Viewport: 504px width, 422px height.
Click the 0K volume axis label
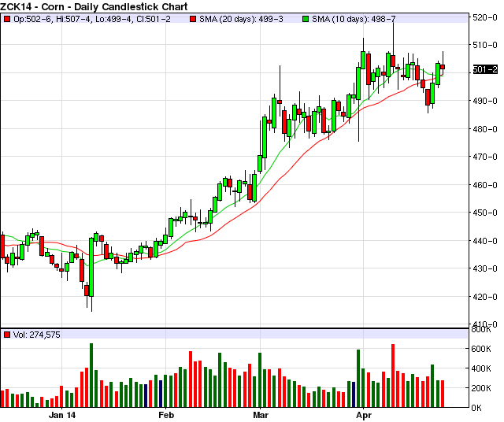(476, 408)
